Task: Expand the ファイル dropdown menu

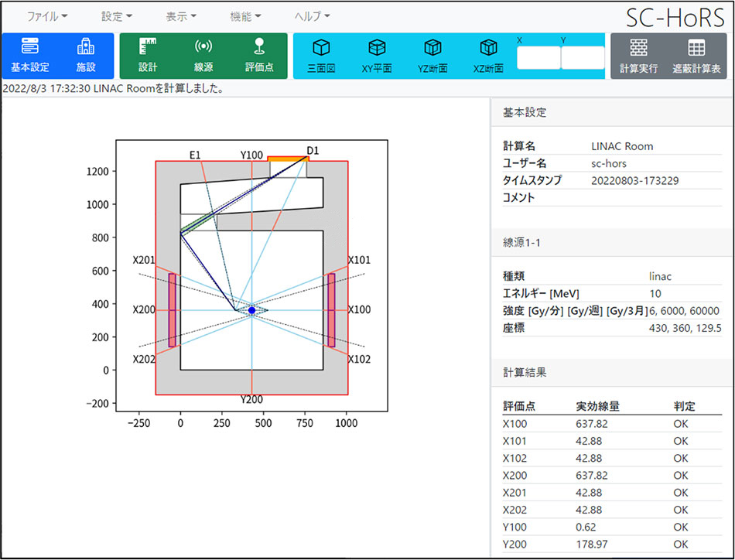Action: click(x=47, y=15)
